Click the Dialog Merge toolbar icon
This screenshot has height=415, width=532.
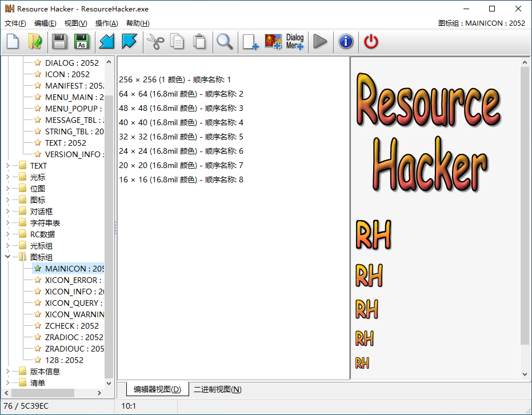[x=295, y=42]
